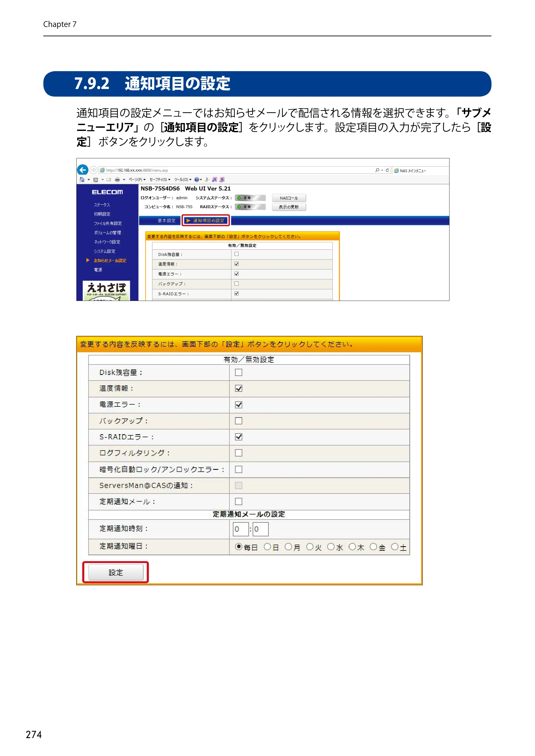Select the 土 weekday radio button
535x756 pixels.
click(395, 546)
